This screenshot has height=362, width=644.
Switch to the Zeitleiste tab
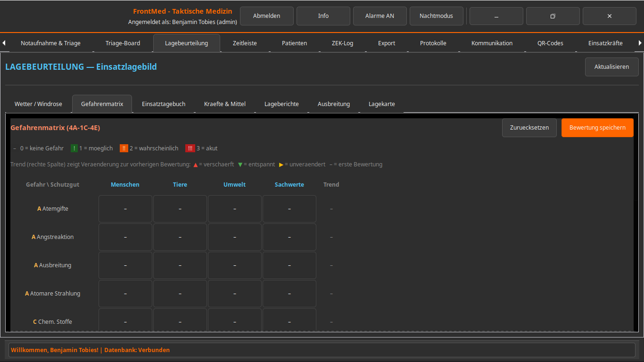coord(245,43)
